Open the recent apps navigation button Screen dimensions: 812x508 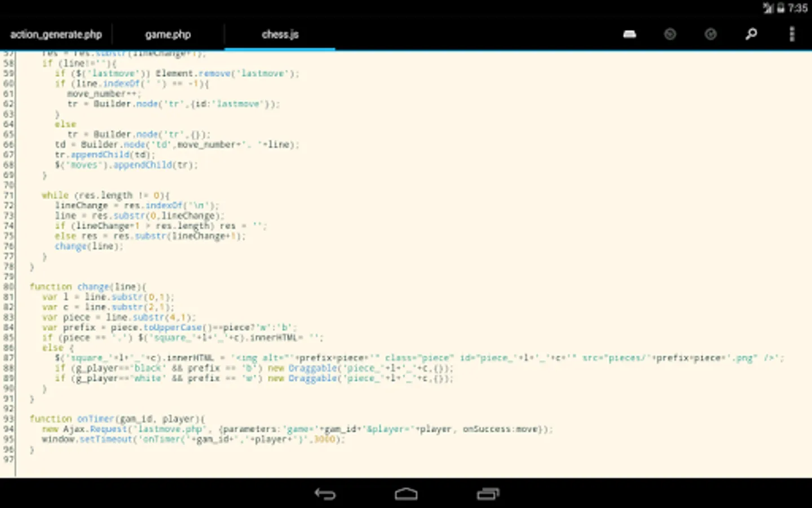488,494
